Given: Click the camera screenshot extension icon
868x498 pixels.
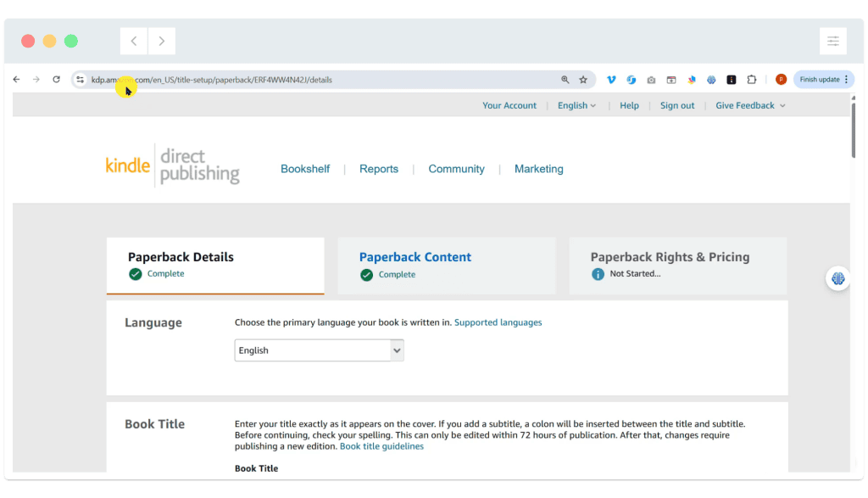Looking at the screenshot, I should (x=652, y=80).
